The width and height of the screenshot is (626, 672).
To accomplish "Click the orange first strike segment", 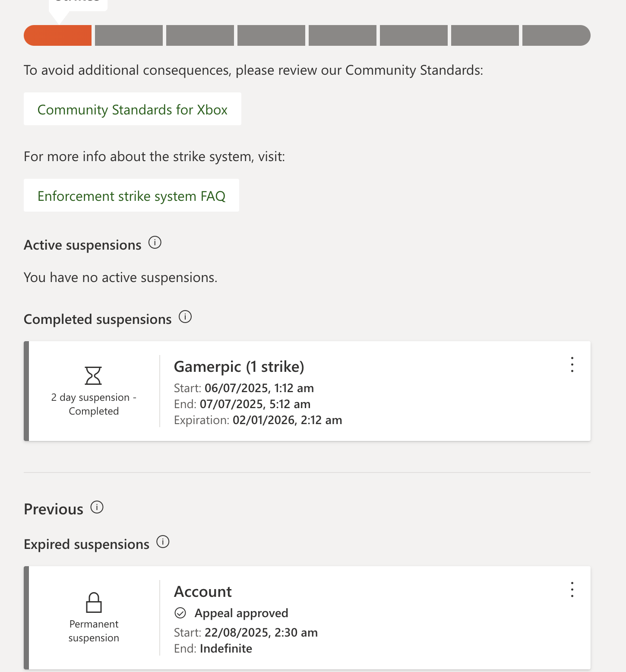I will [57, 35].
